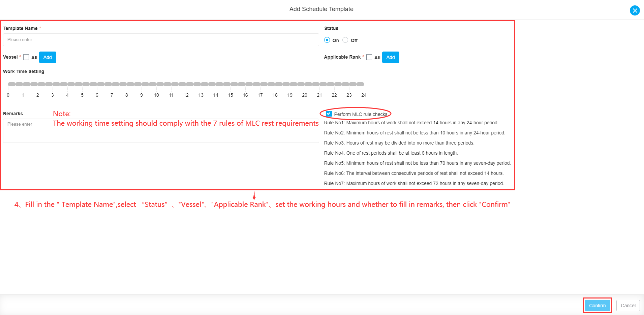This screenshot has width=644, height=315.
Task: Click the timeline segment just after hour 21
Action: (x=323, y=84)
